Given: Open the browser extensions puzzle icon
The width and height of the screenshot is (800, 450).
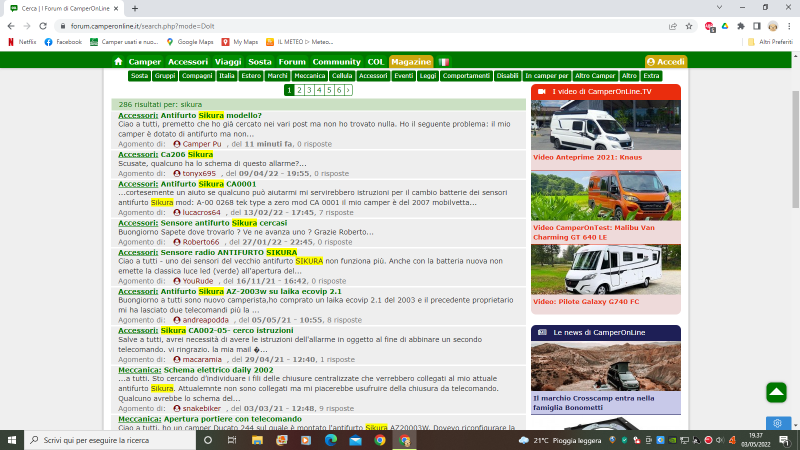Looking at the screenshot, I should pos(741,26).
